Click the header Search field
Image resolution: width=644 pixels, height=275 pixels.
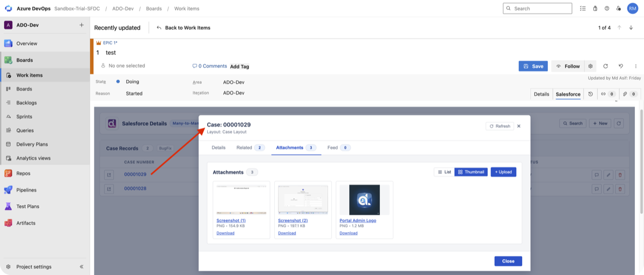point(537,9)
